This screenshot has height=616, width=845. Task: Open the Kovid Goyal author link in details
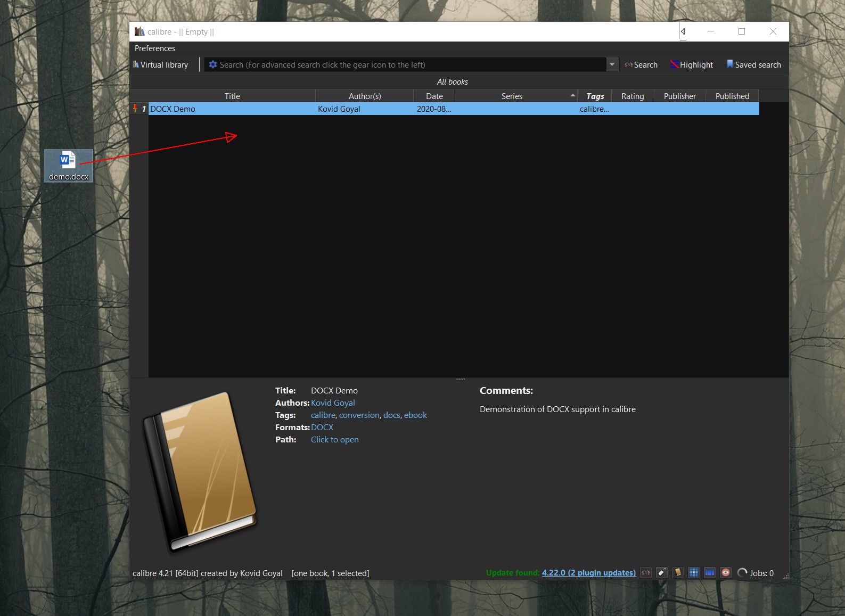point(333,403)
